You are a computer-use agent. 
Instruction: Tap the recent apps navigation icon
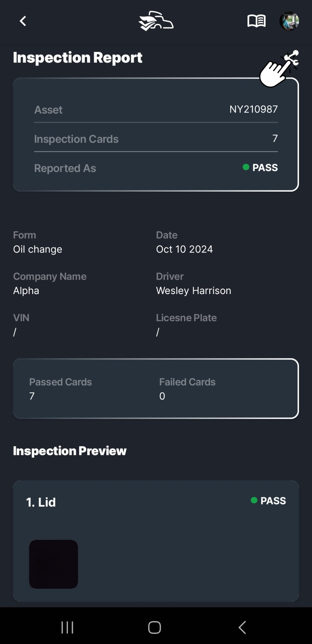(67, 627)
